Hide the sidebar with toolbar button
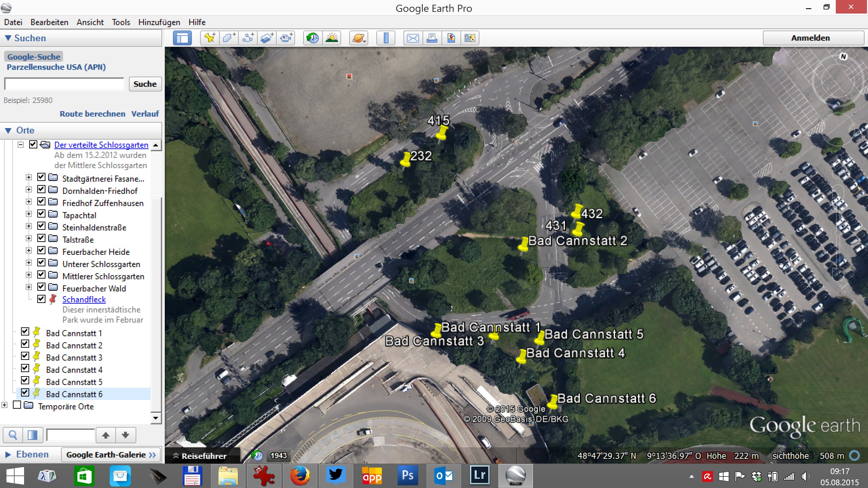Image resolution: width=868 pixels, height=488 pixels. click(x=182, y=38)
